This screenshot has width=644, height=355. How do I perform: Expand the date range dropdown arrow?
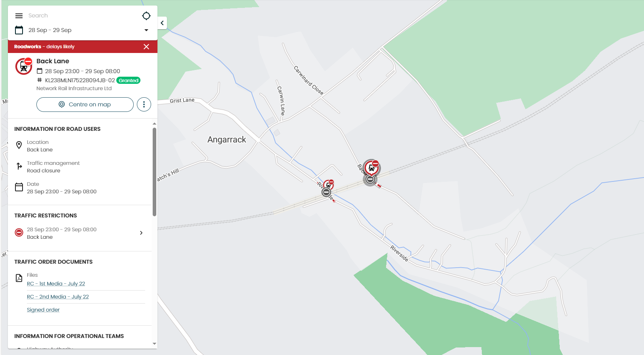click(146, 30)
